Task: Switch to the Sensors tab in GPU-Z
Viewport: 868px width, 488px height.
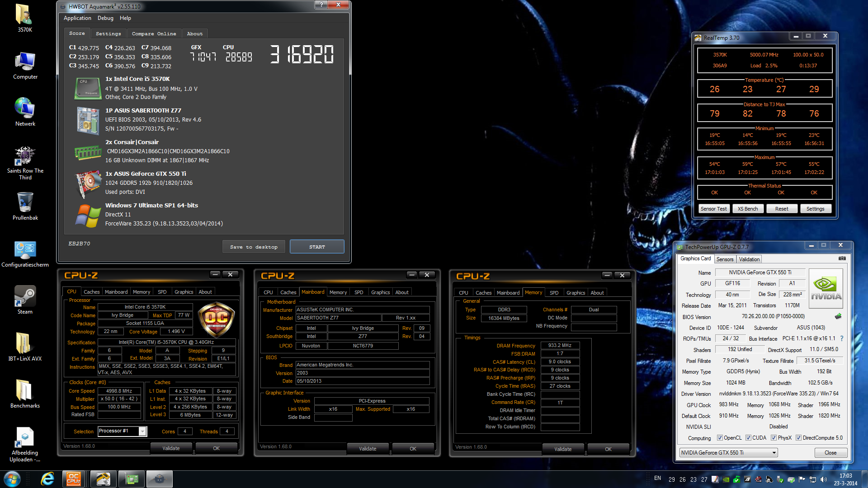Action: (725, 259)
